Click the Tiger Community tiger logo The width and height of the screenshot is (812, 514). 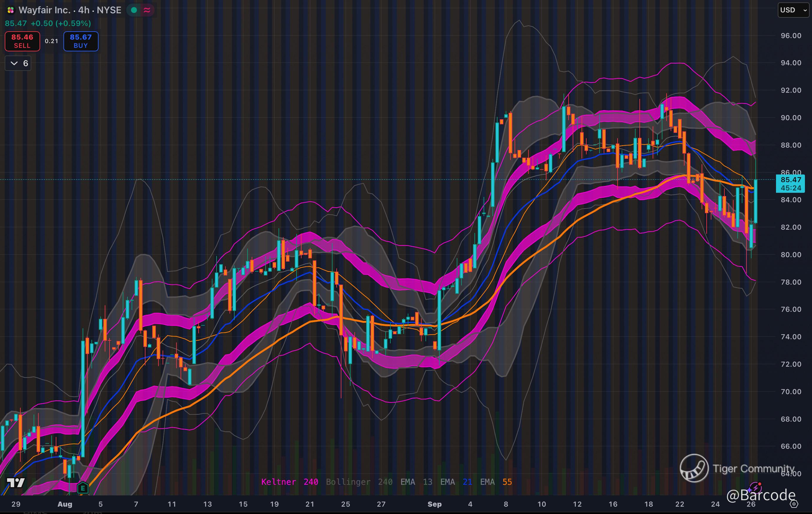tap(694, 468)
